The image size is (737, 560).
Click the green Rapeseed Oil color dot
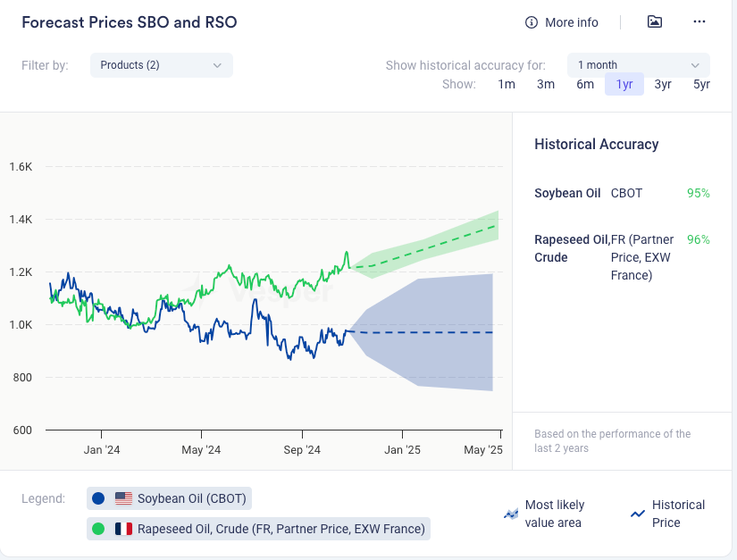pyautogui.click(x=99, y=529)
